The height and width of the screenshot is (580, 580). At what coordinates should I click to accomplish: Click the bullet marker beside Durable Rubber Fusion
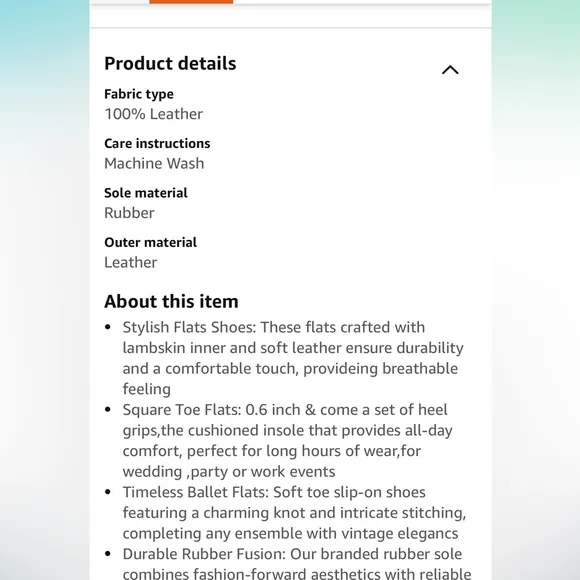[108, 554]
